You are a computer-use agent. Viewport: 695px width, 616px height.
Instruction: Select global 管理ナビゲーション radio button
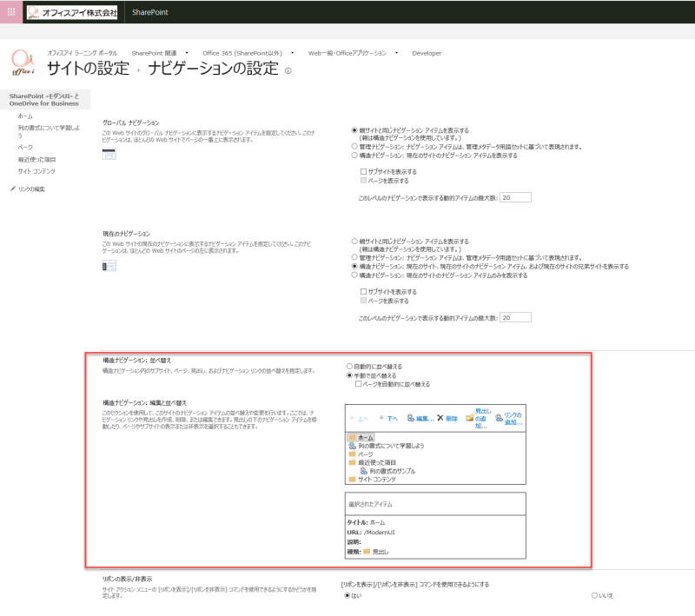click(x=354, y=146)
